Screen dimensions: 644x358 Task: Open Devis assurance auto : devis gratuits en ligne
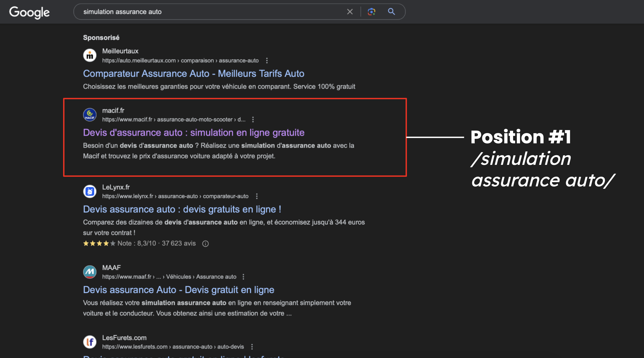coord(182,209)
